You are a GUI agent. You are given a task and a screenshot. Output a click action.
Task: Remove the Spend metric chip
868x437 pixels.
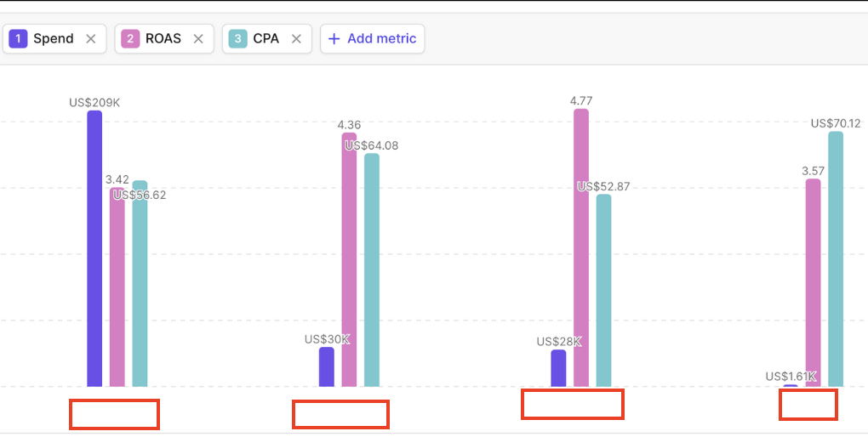coord(91,39)
